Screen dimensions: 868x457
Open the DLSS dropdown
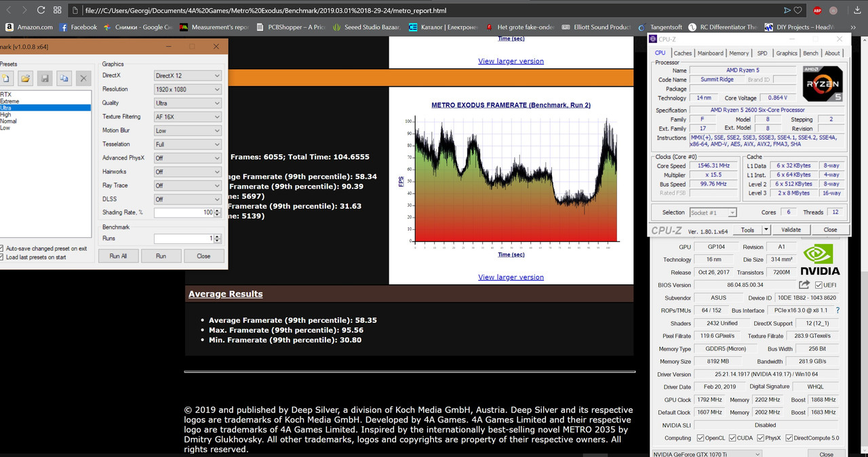[187, 199]
